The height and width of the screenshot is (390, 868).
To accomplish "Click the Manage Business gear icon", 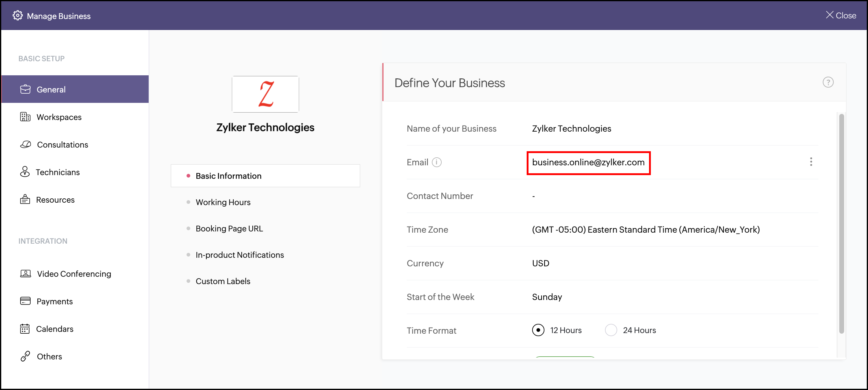I will pos(17,16).
